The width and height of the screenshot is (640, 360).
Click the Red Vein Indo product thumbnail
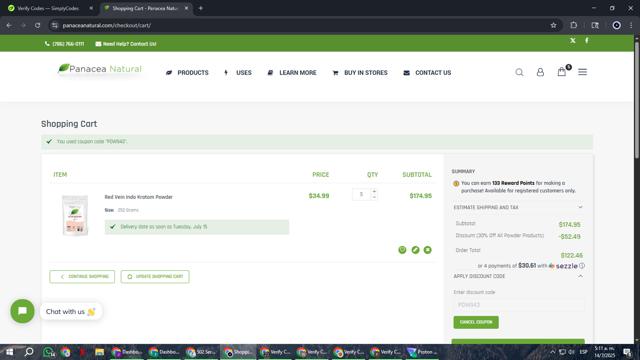click(75, 215)
